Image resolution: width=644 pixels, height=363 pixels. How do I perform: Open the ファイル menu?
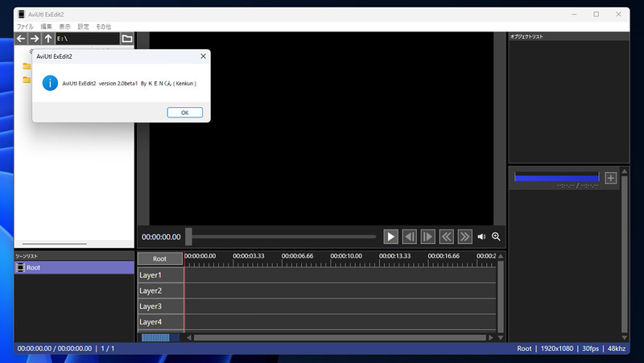[x=25, y=27]
